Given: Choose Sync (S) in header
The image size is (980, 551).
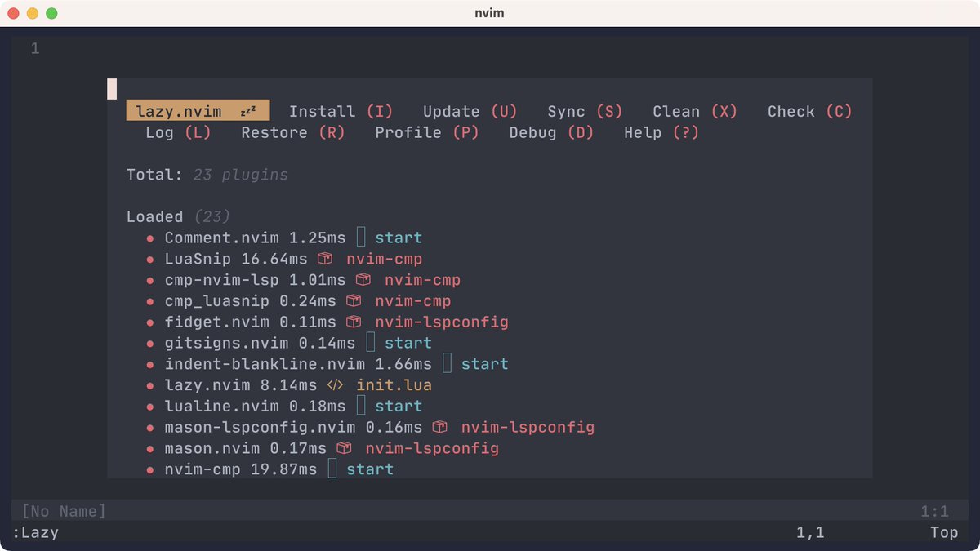Looking at the screenshot, I should [585, 111].
